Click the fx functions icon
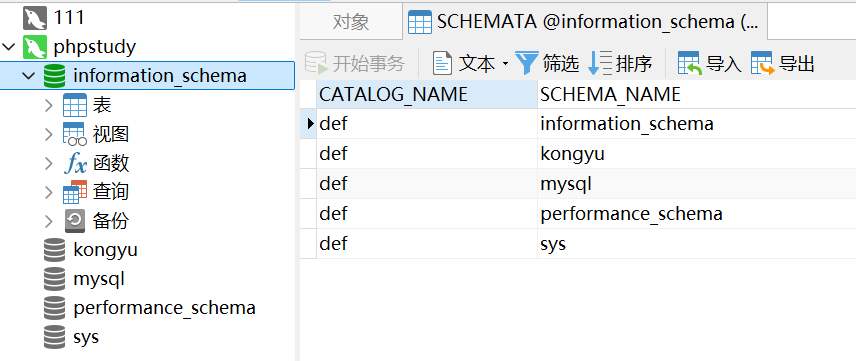The height and width of the screenshot is (361, 856). point(75,163)
